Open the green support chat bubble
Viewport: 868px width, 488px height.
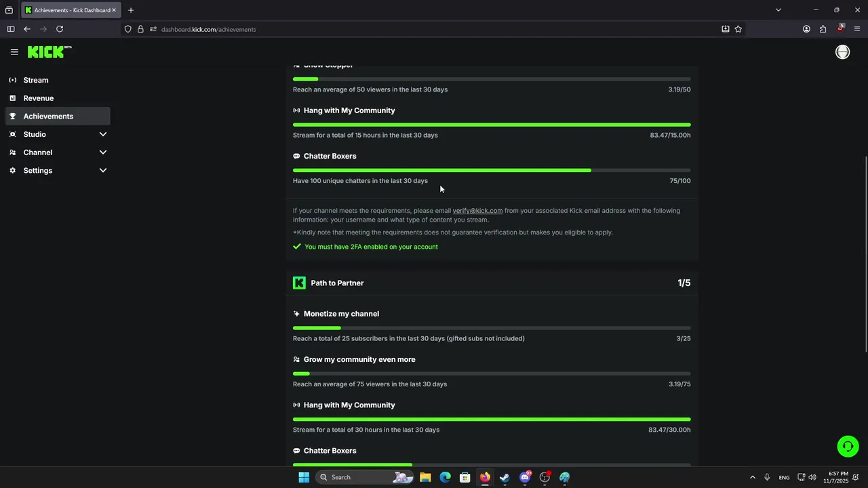tap(848, 446)
